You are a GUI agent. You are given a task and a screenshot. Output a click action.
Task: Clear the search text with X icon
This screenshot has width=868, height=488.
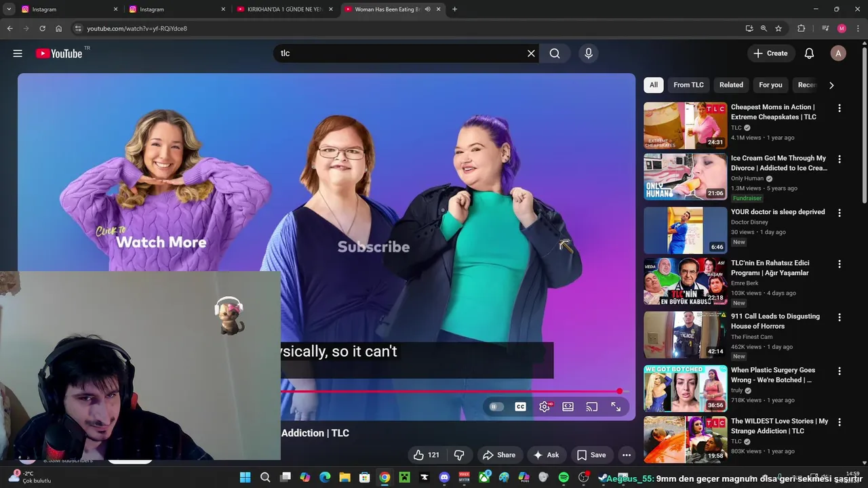tap(531, 54)
